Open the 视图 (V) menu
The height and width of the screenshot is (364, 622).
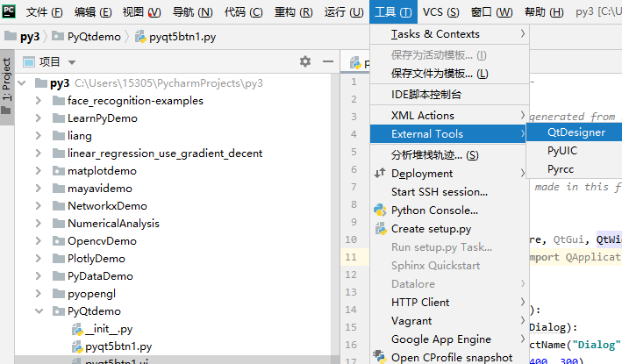coord(141,12)
